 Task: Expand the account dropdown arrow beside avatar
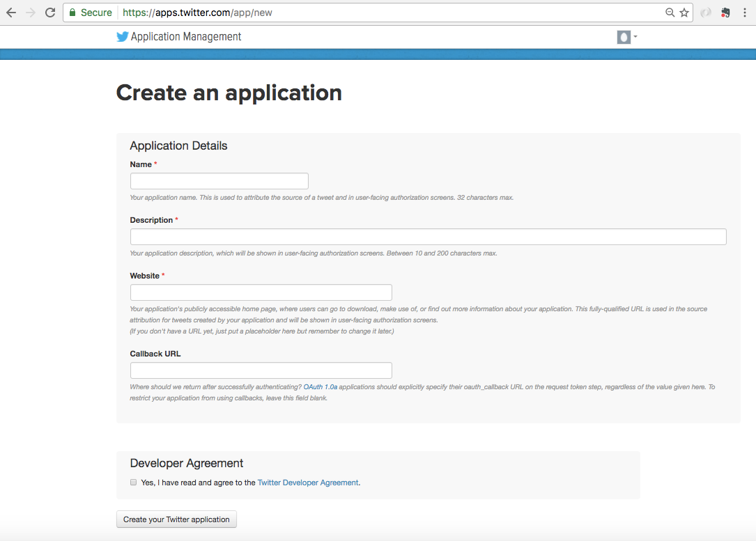(635, 37)
